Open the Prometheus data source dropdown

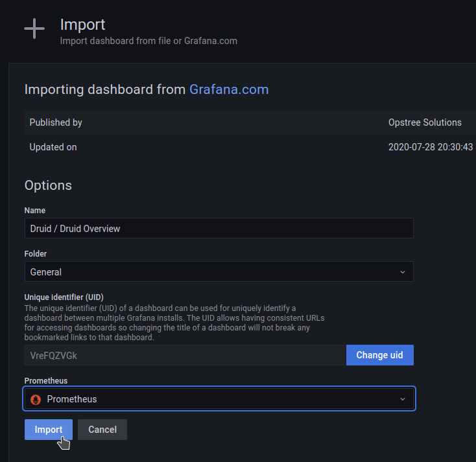219,399
